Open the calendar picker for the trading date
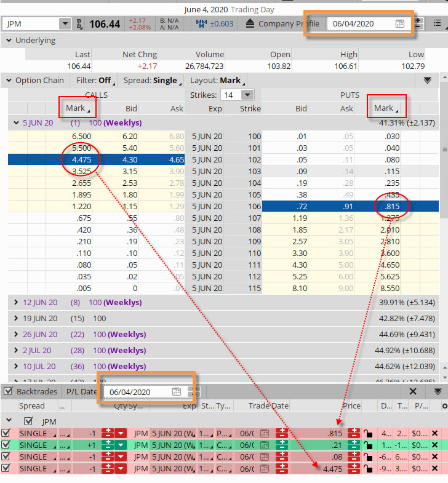Viewport: 448px width, 483px height. [x=400, y=24]
